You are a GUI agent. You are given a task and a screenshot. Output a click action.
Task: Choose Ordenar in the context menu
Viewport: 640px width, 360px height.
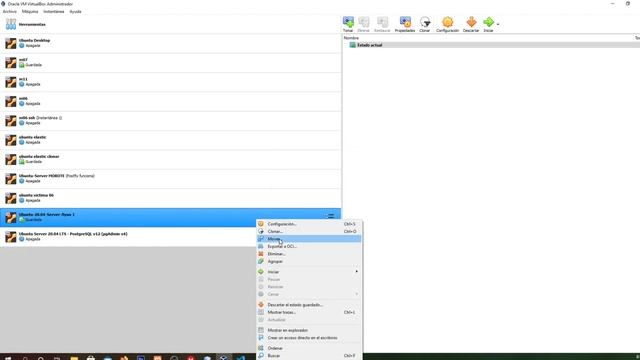point(309,348)
